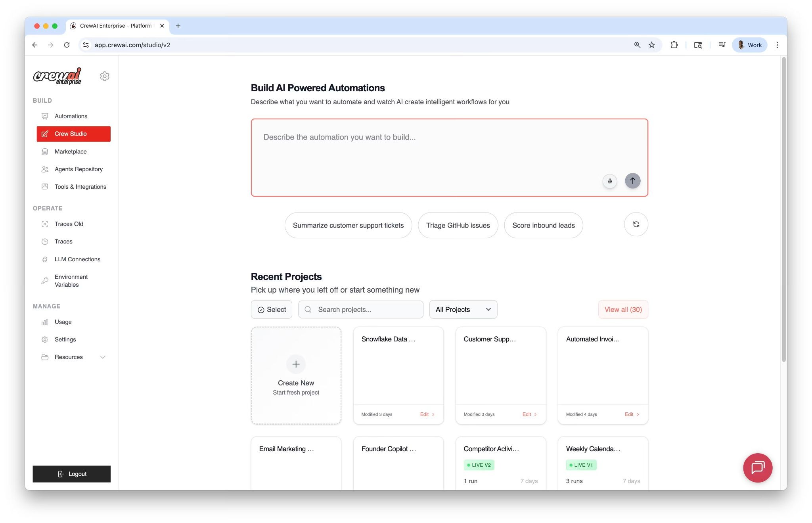This screenshot has height=523, width=812.
Task: Click View all (30) projects
Action: [623, 309]
